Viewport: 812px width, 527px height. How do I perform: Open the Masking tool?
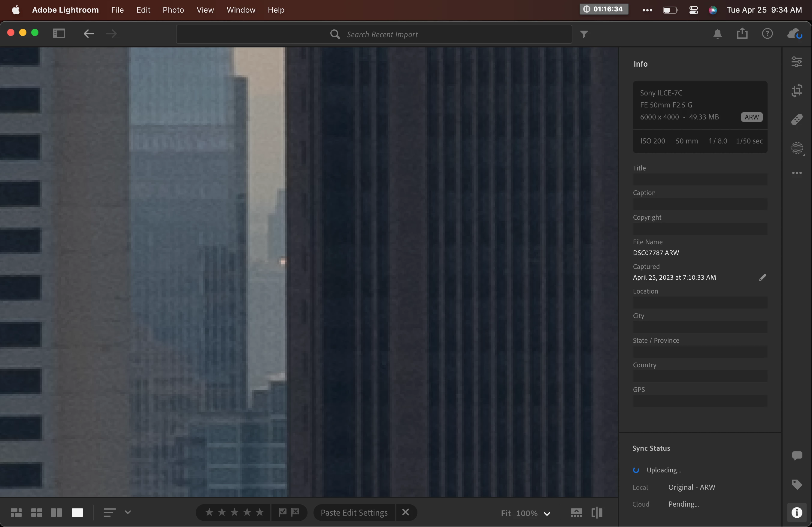click(797, 148)
